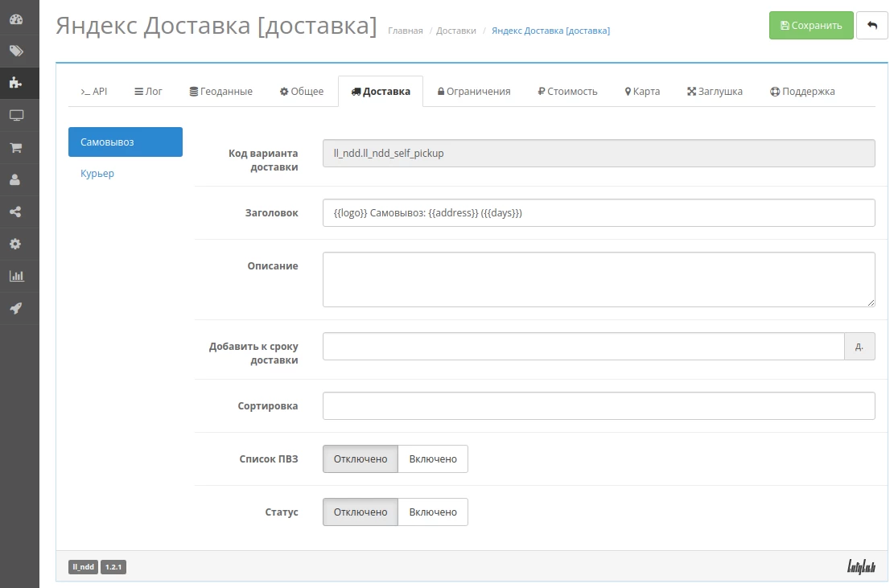Focus the Описание text area

599,279
